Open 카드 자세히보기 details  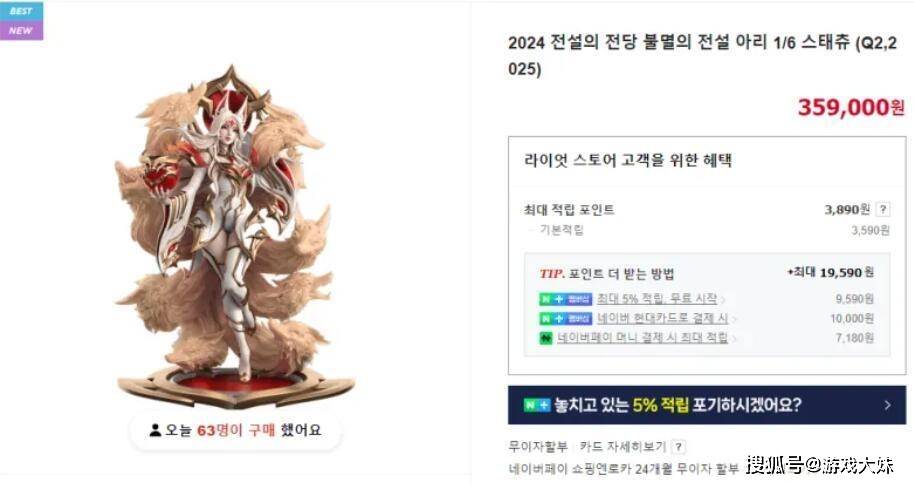(x=623, y=447)
